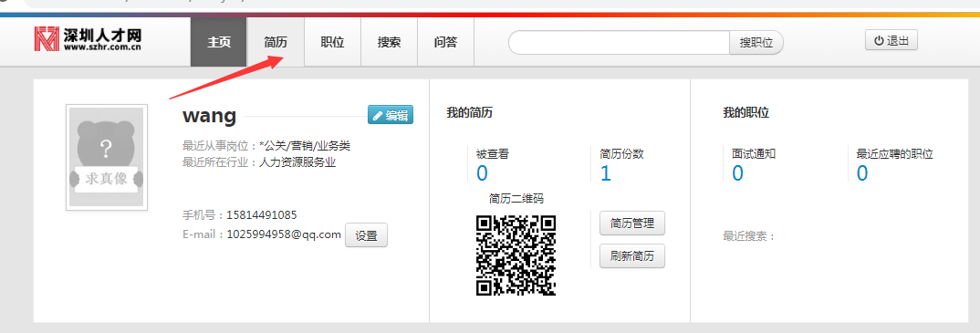Viewport: 980px width, 333px height.
Task: Open the 简历份数 count of 1
Action: click(x=605, y=173)
